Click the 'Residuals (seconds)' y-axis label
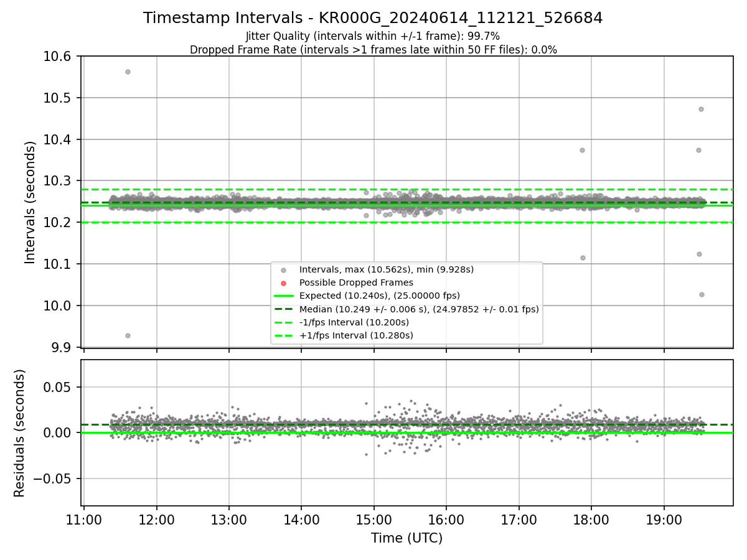The image size is (747, 560). coord(19,433)
